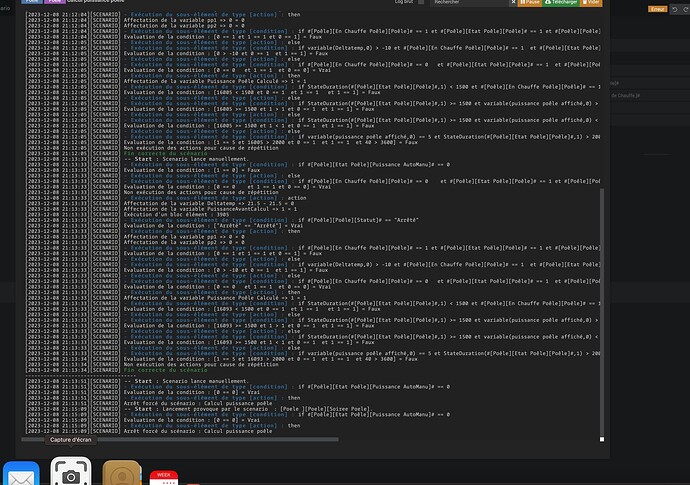Screen dimensions: 690x485
Task: Click the undo arrow icon
Action: [x=675, y=10]
